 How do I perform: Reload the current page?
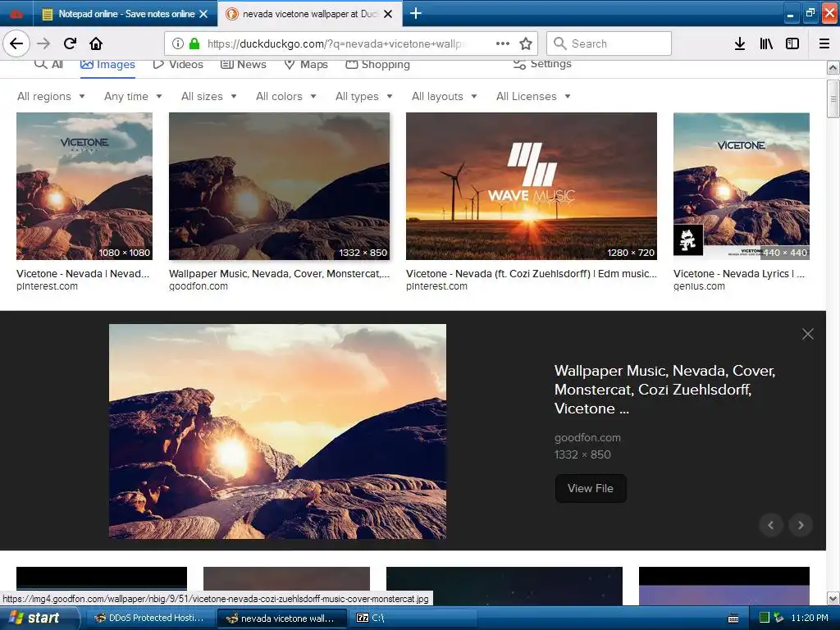71,43
